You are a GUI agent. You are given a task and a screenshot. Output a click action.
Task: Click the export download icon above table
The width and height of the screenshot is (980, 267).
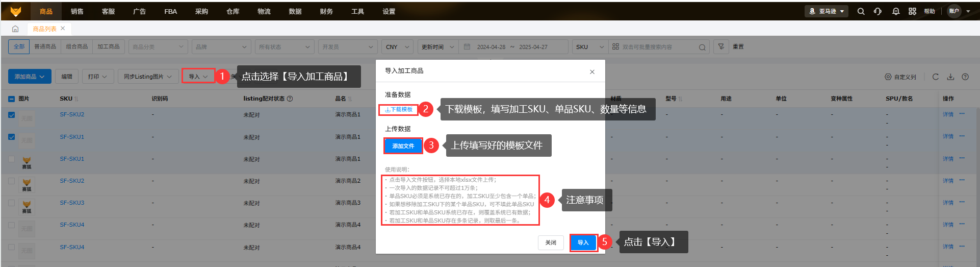pos(950,77)
